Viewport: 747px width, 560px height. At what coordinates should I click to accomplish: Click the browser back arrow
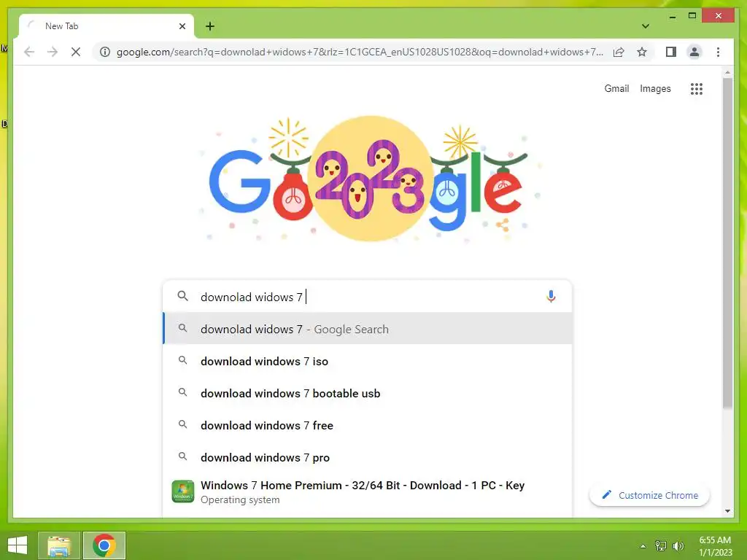click(29, 52)
